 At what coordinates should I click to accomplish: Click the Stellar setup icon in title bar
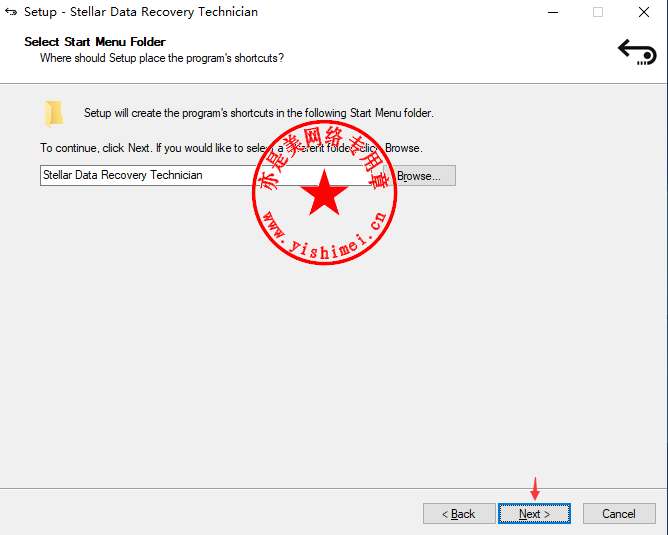pyautogui.click(x=11, y=12)
